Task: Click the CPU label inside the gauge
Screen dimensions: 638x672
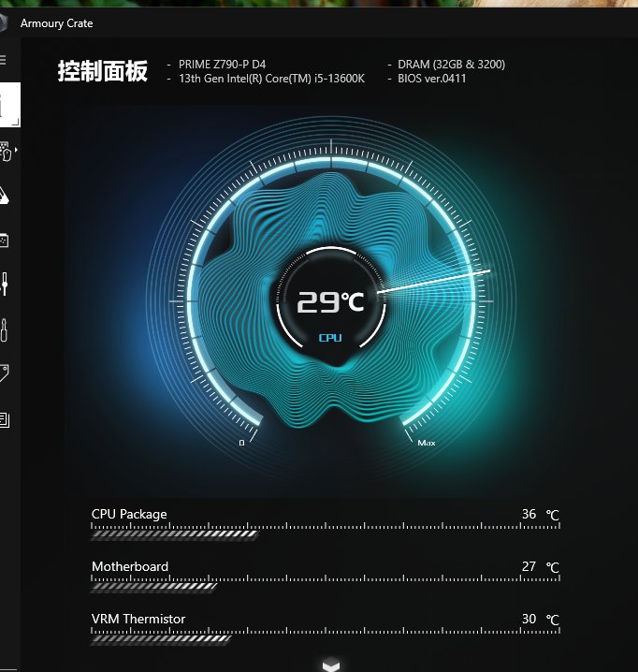Action: click(x=330, y=338)
